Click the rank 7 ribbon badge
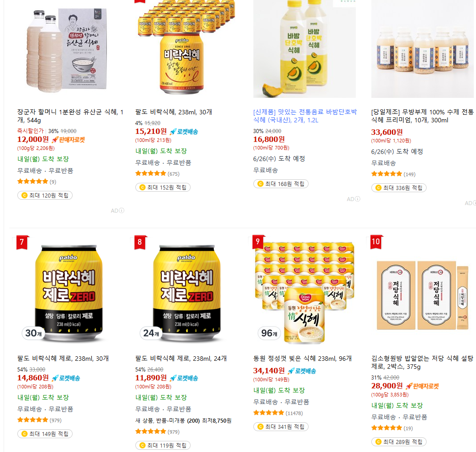Image resolution: width=476 pixels, height=452 pixels. (x=22, y=242)
